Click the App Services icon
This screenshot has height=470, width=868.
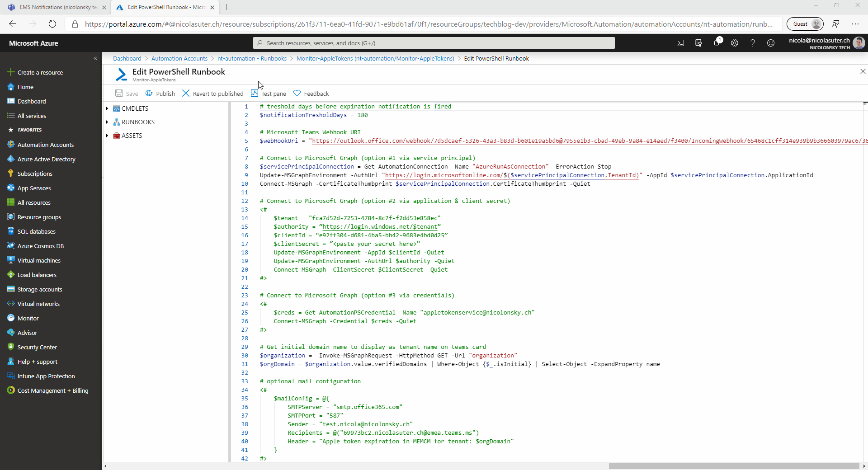(x=11, y=188)
